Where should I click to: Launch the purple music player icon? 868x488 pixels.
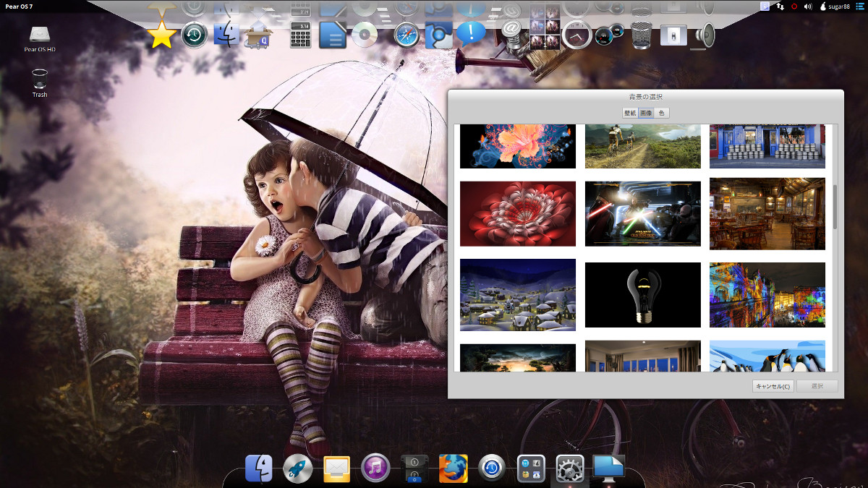(375, 468)
